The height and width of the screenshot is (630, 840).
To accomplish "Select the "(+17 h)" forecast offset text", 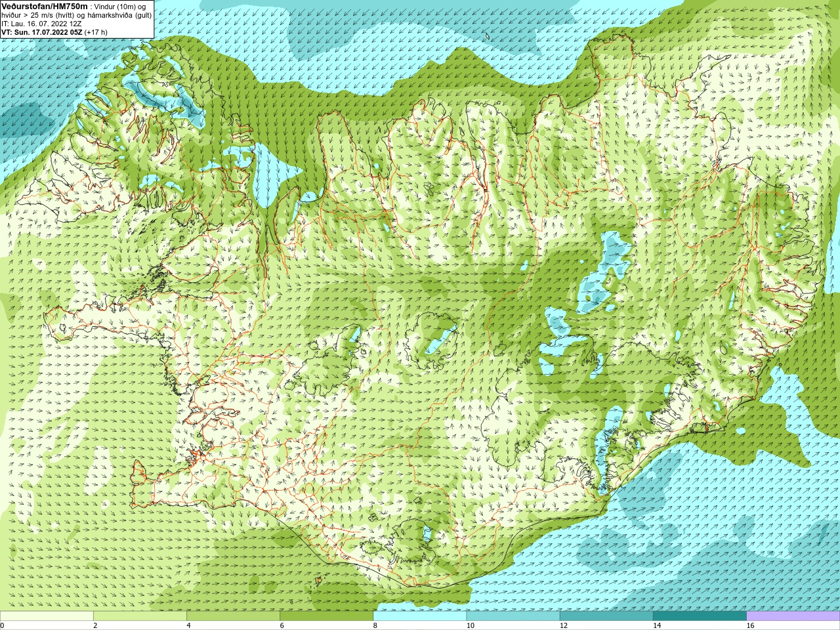I will (x=96, y=32).
